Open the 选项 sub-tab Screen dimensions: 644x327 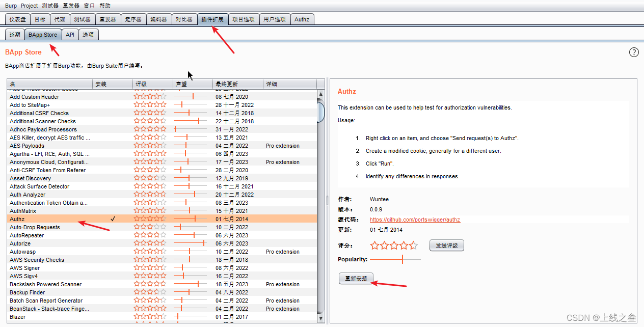[x=89, y=35]
